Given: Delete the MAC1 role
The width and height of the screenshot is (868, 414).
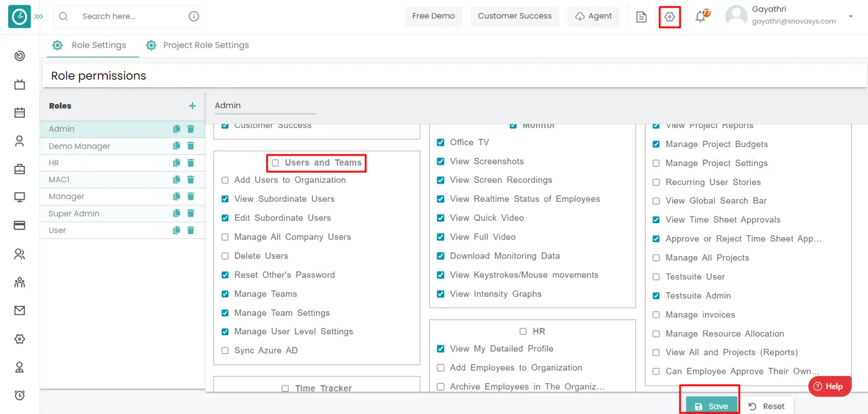Looking at the screenshot, I should click(190, 180).
